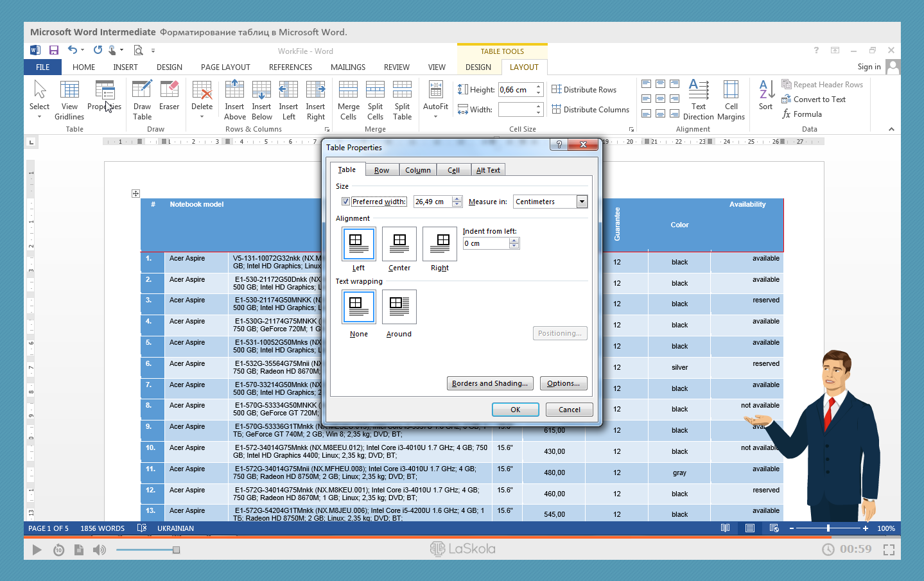Open the Measure in dropdown

[x=582, y=202]
